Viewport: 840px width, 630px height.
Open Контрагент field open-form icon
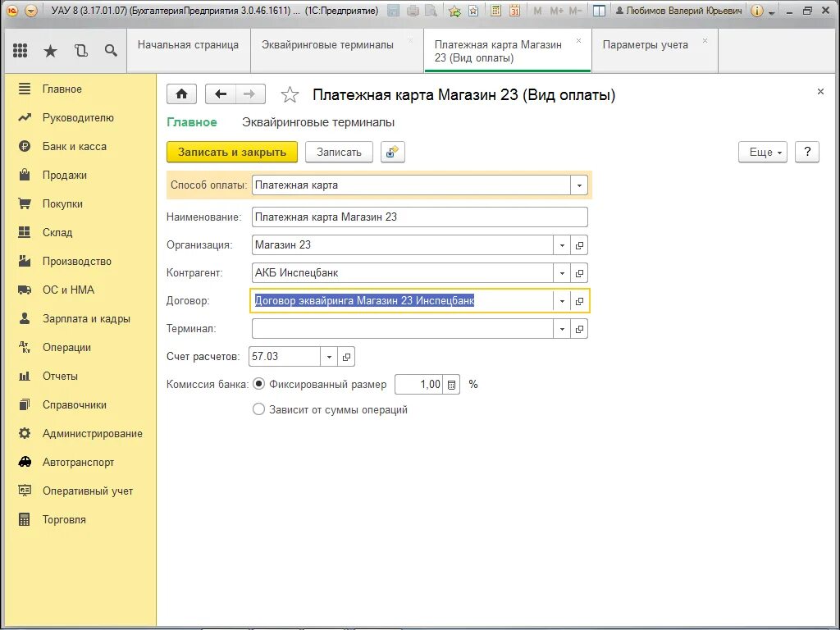click(579, 273)
